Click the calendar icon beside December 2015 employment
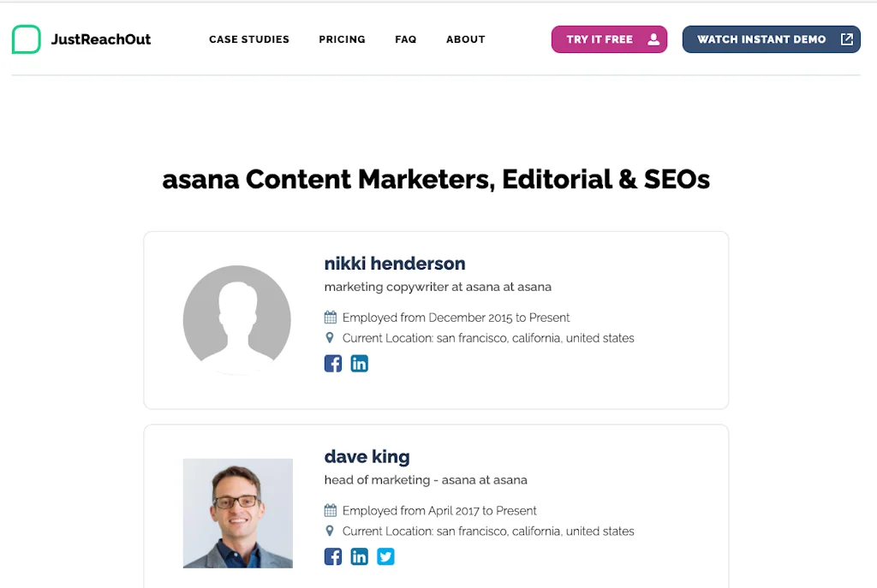Screen dimensions: 877x588 [x=331, y=318]
